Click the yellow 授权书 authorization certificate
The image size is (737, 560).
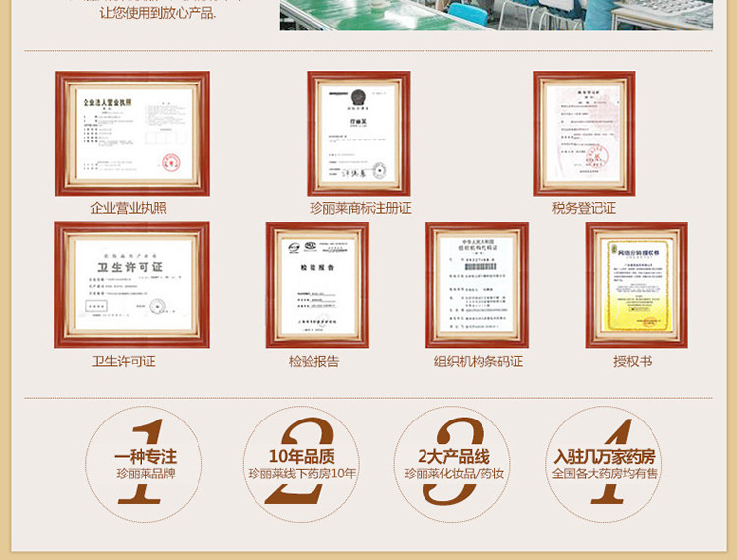(x=637, y=285)
